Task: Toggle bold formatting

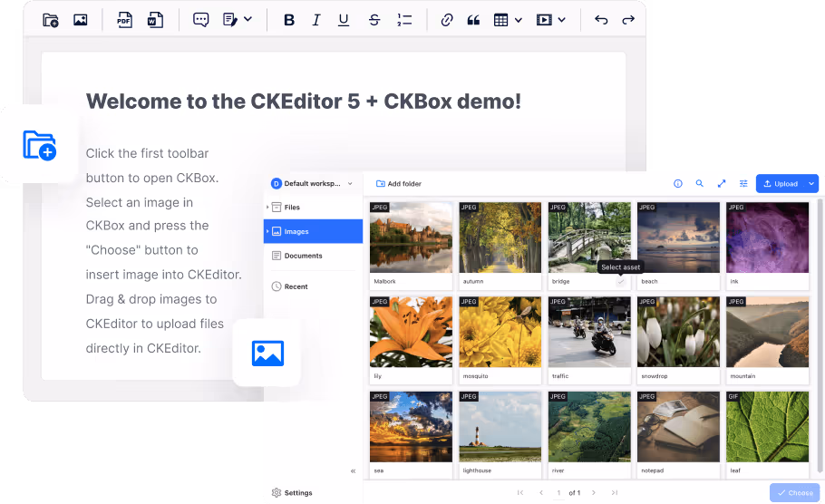Action: [289, 20]
